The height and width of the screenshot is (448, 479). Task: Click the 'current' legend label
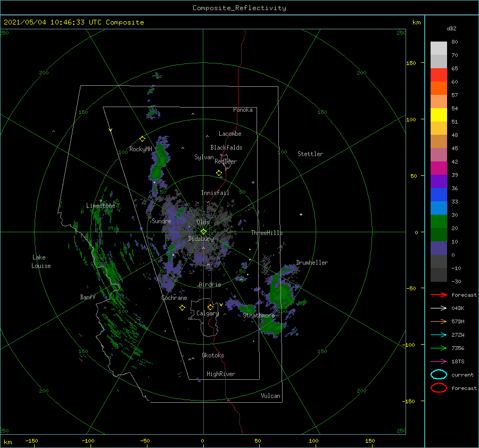point(463,374)
